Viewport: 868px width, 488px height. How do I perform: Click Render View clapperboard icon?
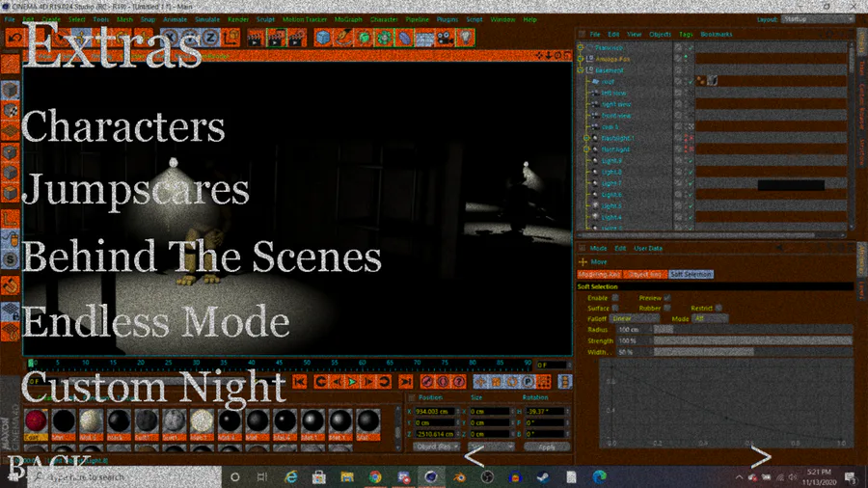coord(256,38)
